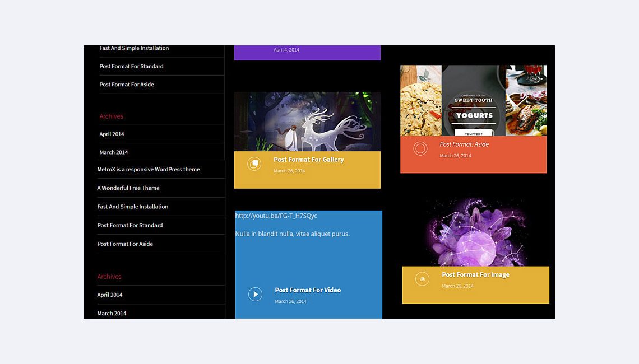Open 'Post Format For Aside' above the first Archives heading
The image size is (639, 364).
point(127,85)
